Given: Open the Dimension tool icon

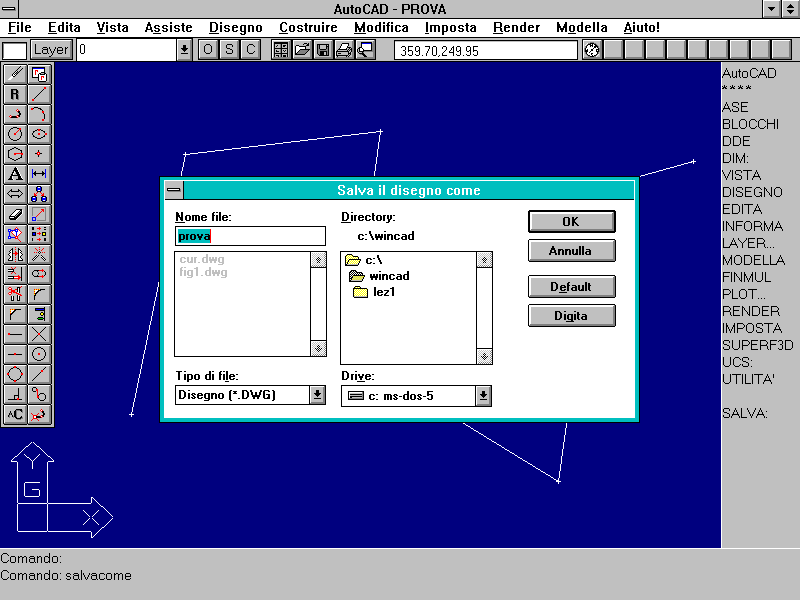Looking at the screenshot, I should click(39, 174).
